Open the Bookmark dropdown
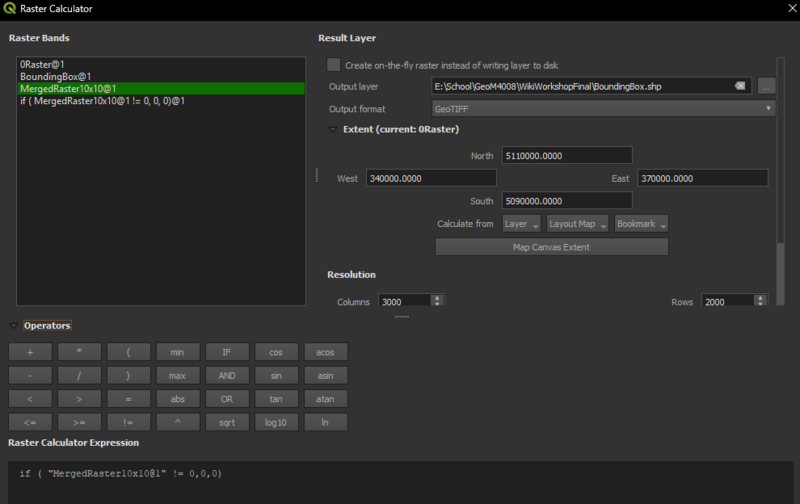 pyautogui.click(x=641, y=224)
